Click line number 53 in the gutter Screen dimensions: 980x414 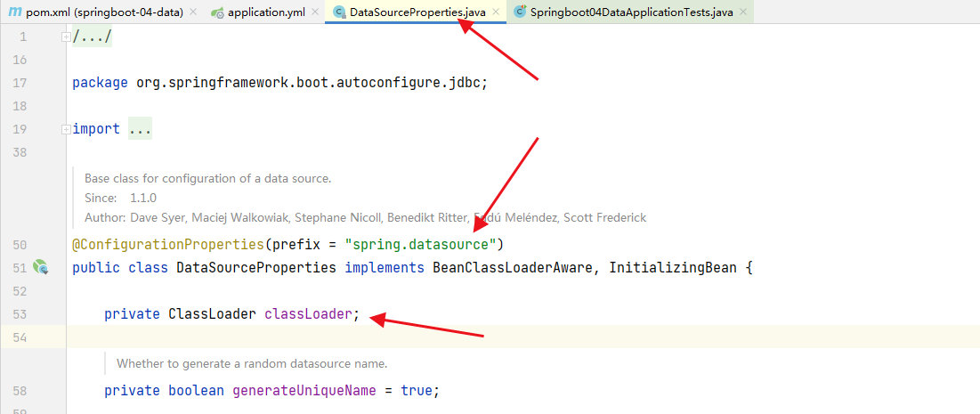coord(20,314)
